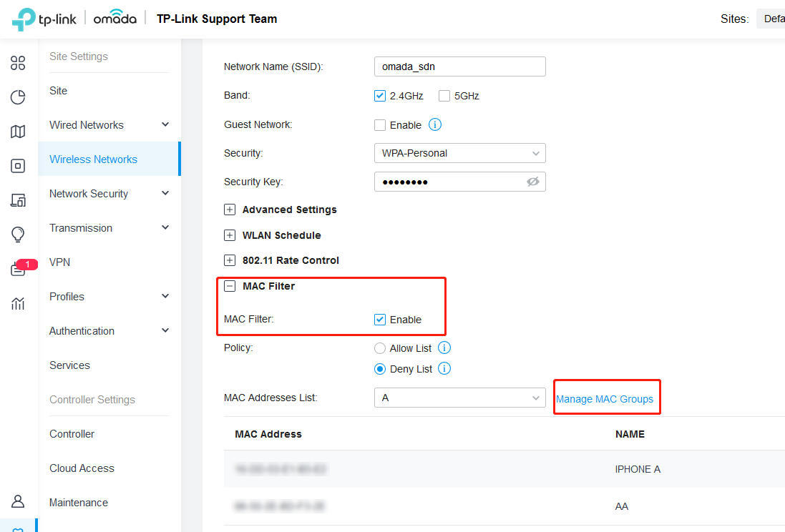Viewport: 785px width, 532px height.
Task: Click the Insight lightbulb icon
Action: pyautogui.click(x=18, y=235)
